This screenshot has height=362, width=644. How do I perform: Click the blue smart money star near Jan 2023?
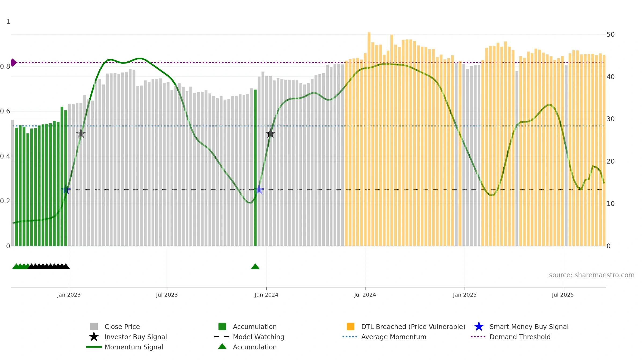[66, 190]
